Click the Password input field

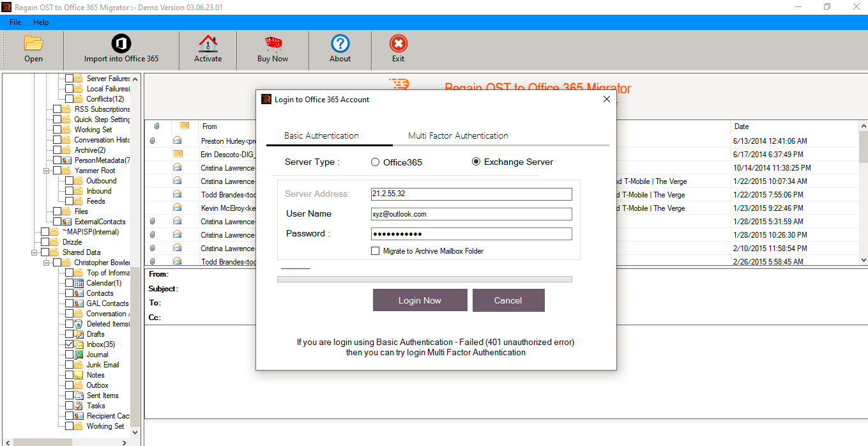click(x=471, y=234)
